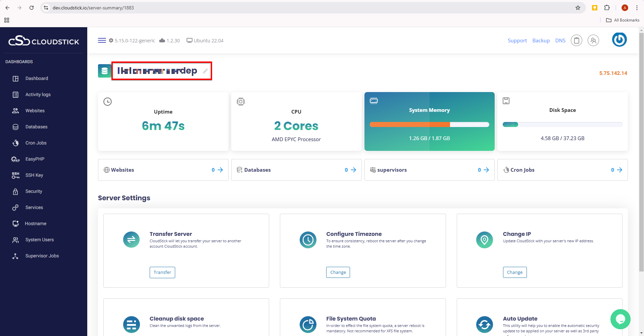
Task: Click the hamburger menu icon in header
Action: 102,40
